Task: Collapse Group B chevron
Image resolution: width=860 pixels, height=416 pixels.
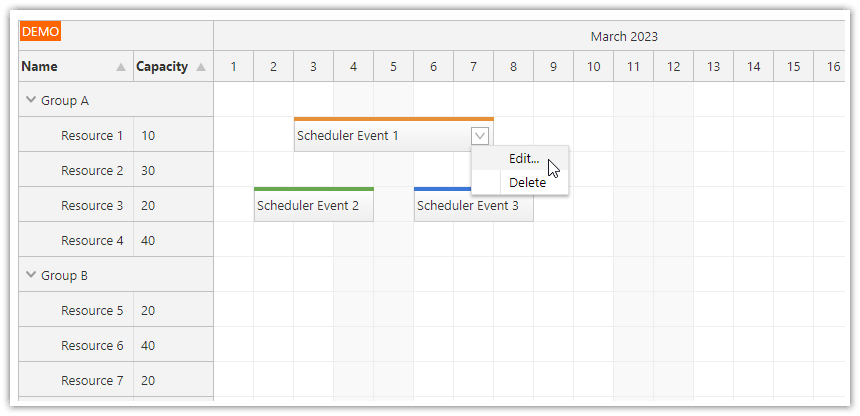Action: click(30, 275)
